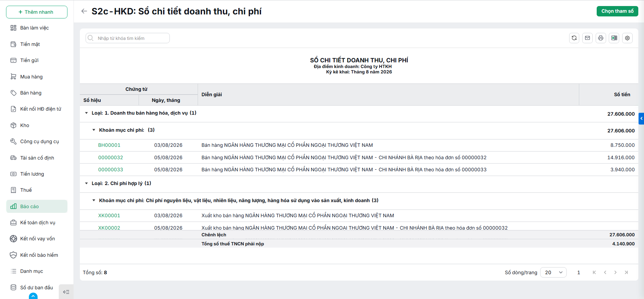Open the Báo cáo menu item
Screen dimensions: 644x299
(x=37, y=206)
